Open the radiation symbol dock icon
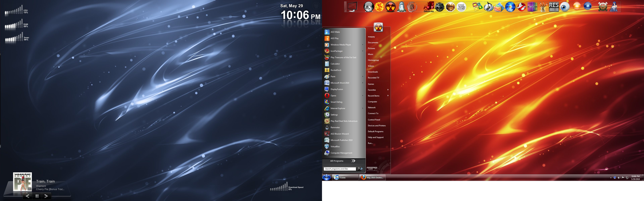This screenshot has height=201, width=644. tap(390, 7)
